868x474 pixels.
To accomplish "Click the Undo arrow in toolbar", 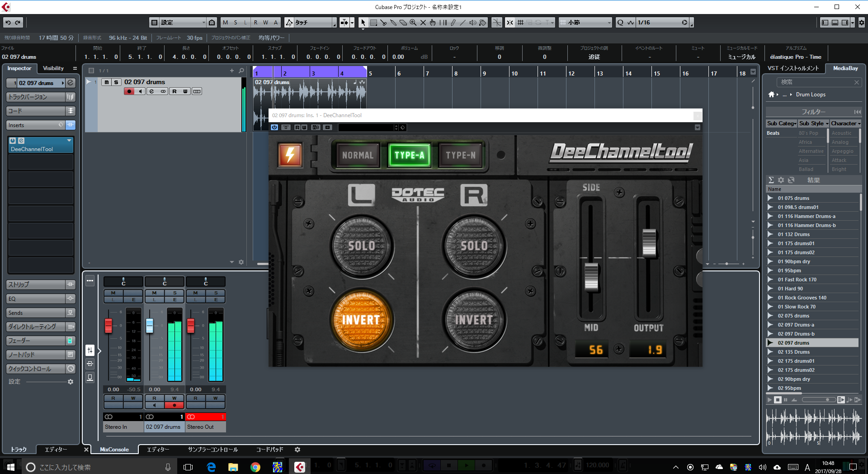I will [8, 23].
